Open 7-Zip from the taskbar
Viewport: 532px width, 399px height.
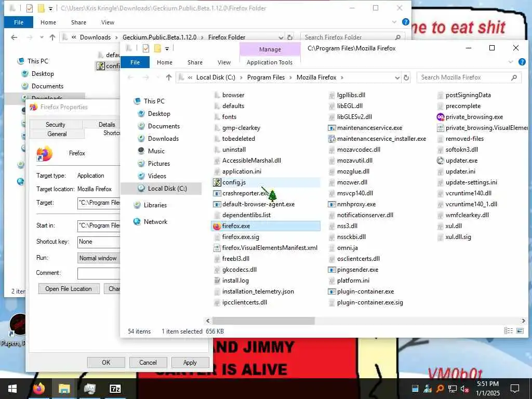click(x=115, y=389)
